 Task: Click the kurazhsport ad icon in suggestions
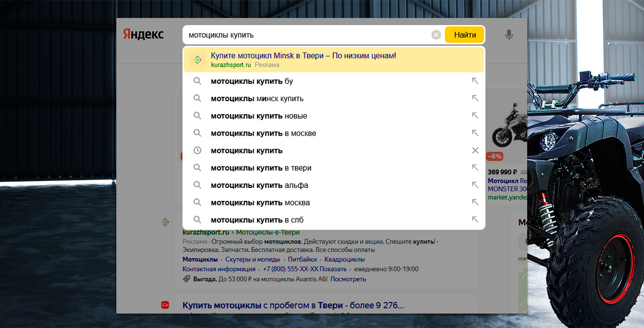coord(198,60)
